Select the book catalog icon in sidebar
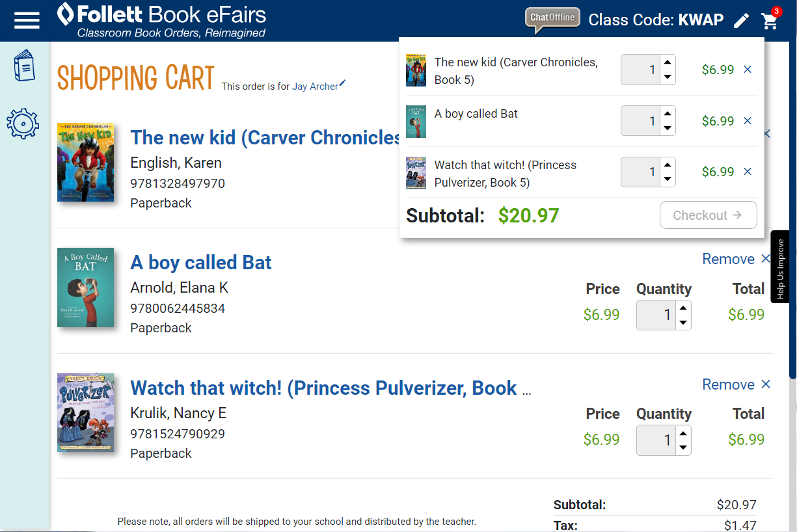 click(24, 65)
